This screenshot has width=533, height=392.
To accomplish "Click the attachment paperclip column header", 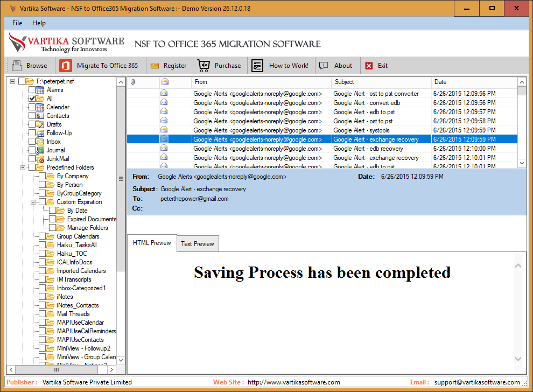I will pyautogui.click(x=133, y=82).
